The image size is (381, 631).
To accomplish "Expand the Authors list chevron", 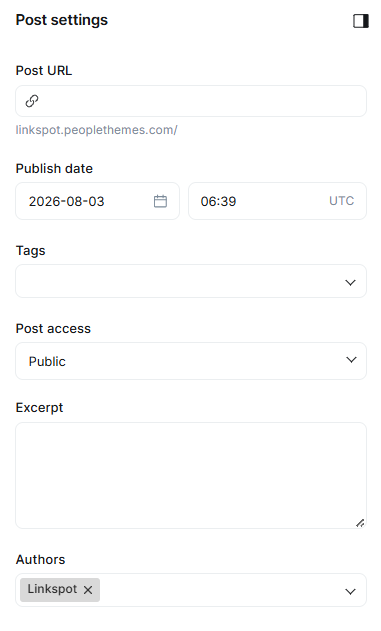I will (350, 592).
